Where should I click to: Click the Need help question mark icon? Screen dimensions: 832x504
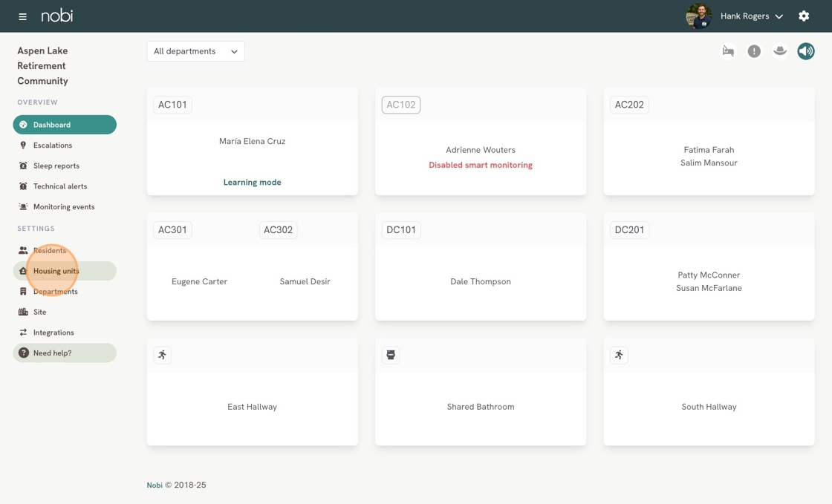click(24, 353)
